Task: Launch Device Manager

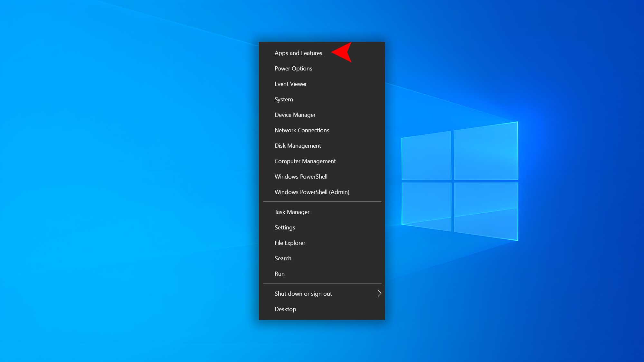Action: 322,115
